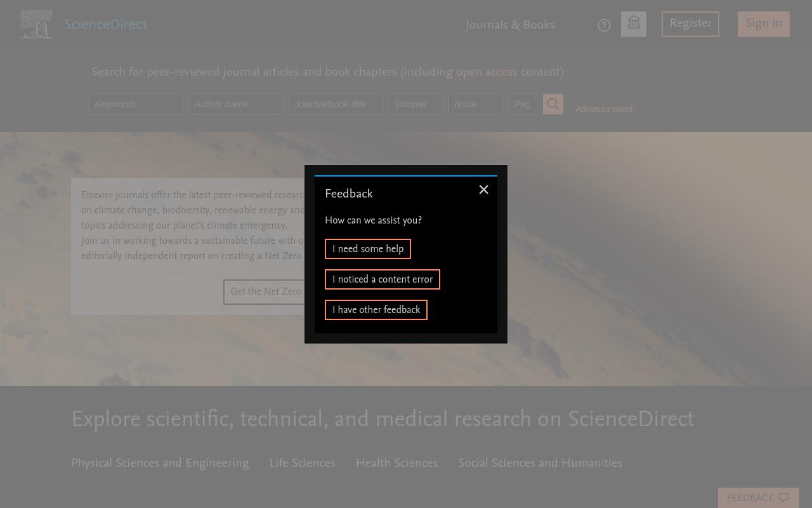This screenshot has height=508, width=812.
Task: Click the FEEDBACK button at bottom
Action: pyautogui.click(x=758, y=498)
